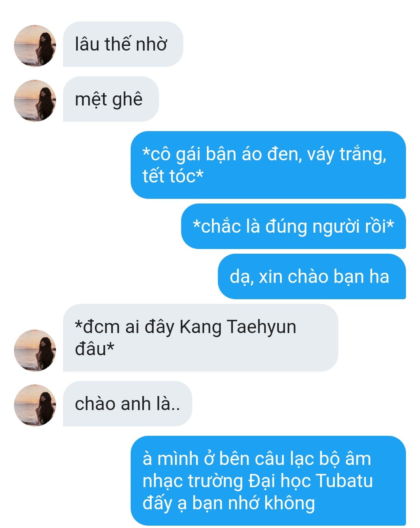Tap the "câu lạc bộ âm nhạc" message
This screenshot has height=528, width=420.
pyautogui.click(x=268, y=481)
